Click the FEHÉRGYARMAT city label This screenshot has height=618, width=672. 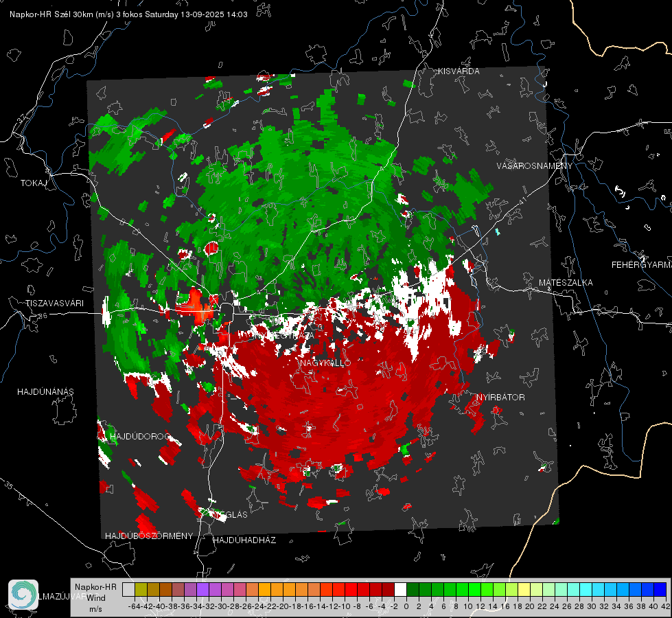coord(642,265)
